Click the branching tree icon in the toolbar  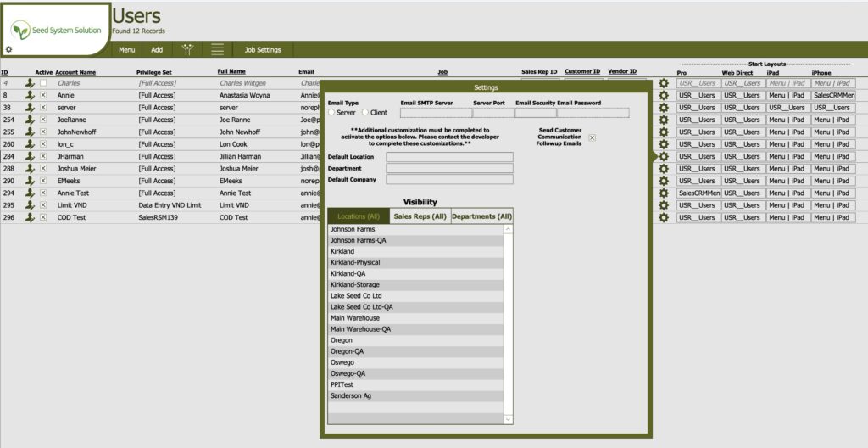(x=187, y=50)
